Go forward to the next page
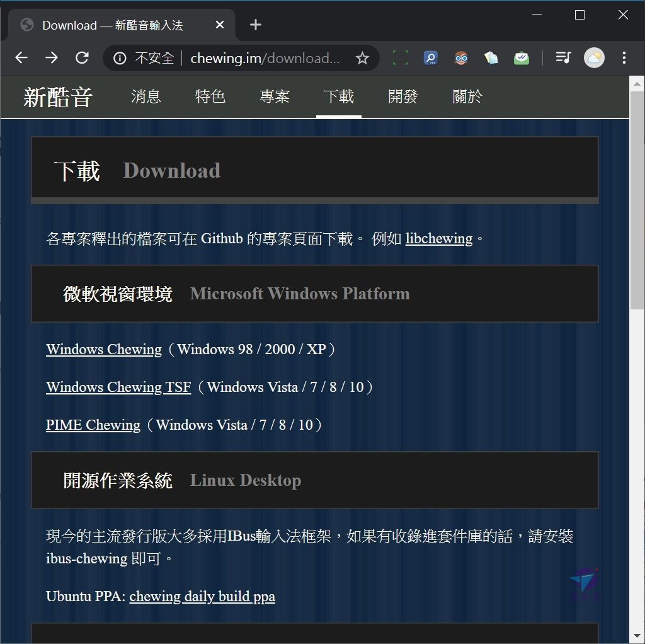Image resolution: width=645 pixels, height=644 pixels. click(x=52, y=58)
